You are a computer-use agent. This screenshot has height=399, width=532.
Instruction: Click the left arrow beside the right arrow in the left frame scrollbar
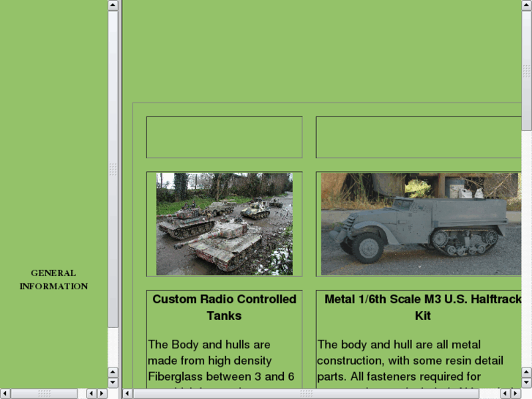[91, 394]
